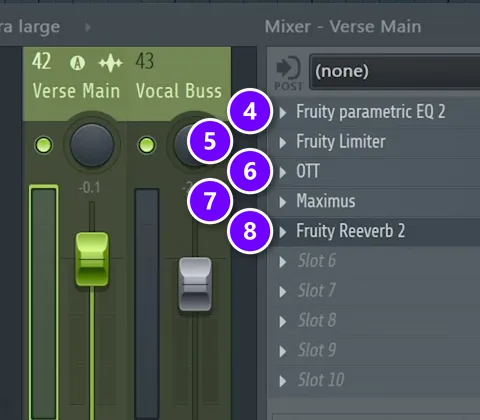The width and height of the screenshot is (480, 420).
Task: Open Fruity Limiter slot arrow menu
Action: [x=283, y=143]
